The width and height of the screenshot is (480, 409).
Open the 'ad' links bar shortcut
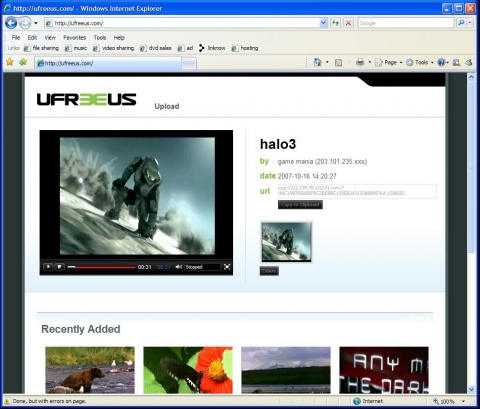(185, 48)
